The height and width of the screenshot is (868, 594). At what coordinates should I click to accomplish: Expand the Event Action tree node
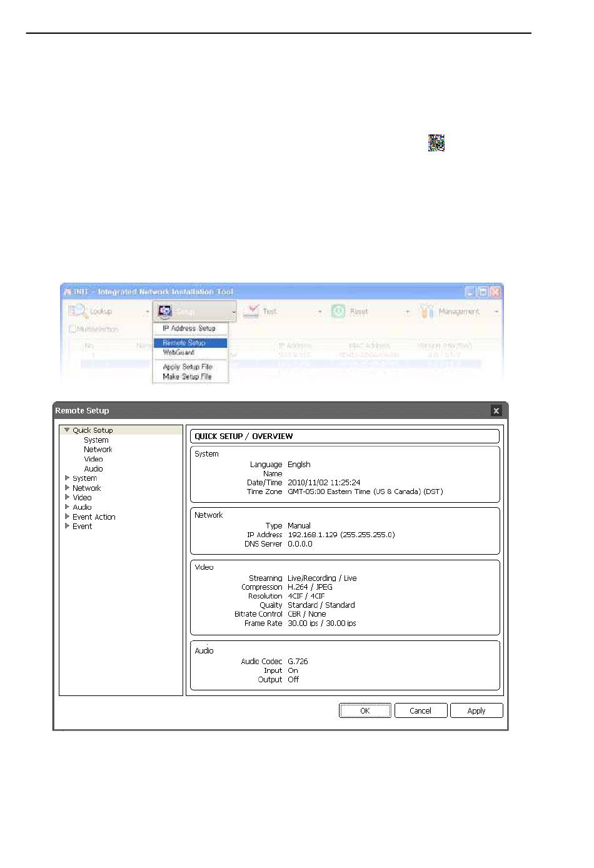coord(67,517)
